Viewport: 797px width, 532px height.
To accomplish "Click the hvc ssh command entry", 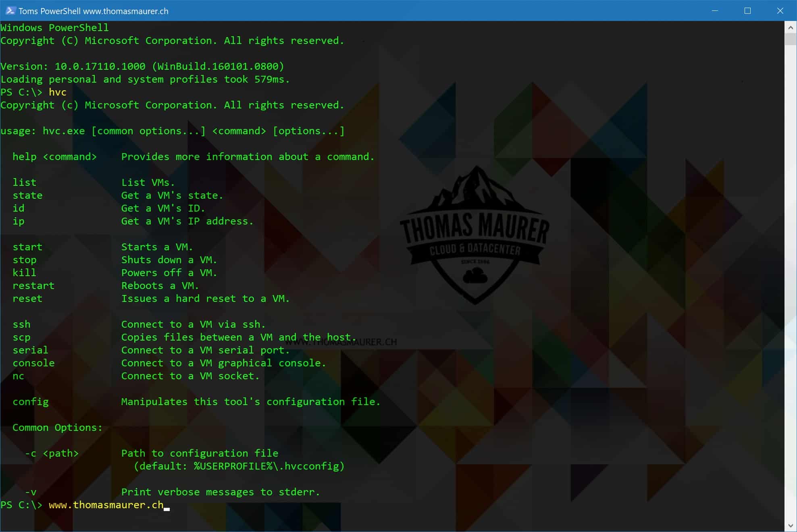I will click(x=21, y=324).
